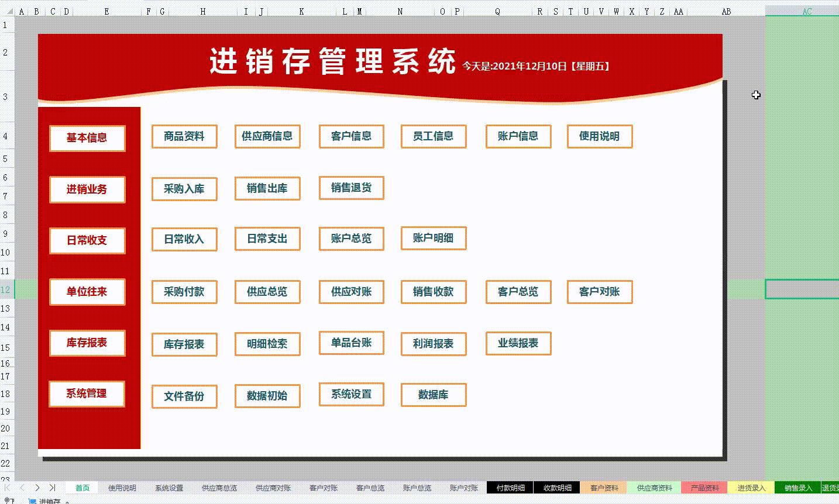839x504 pixels.
Task: Open the 数据库 database button
Action: (433, 395)
